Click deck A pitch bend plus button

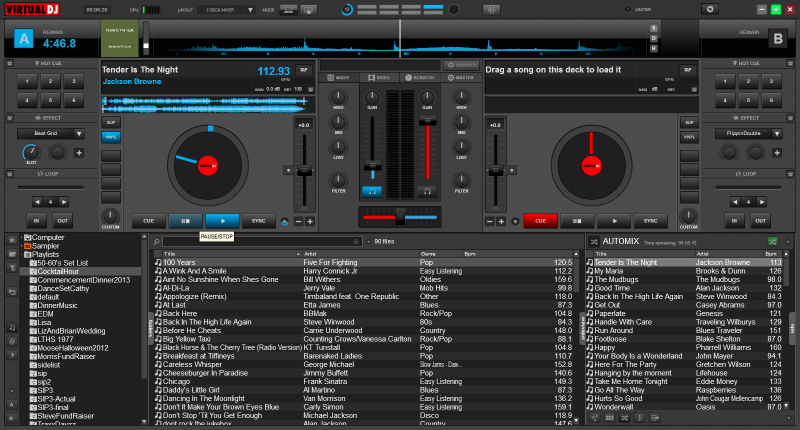(310, 221)
